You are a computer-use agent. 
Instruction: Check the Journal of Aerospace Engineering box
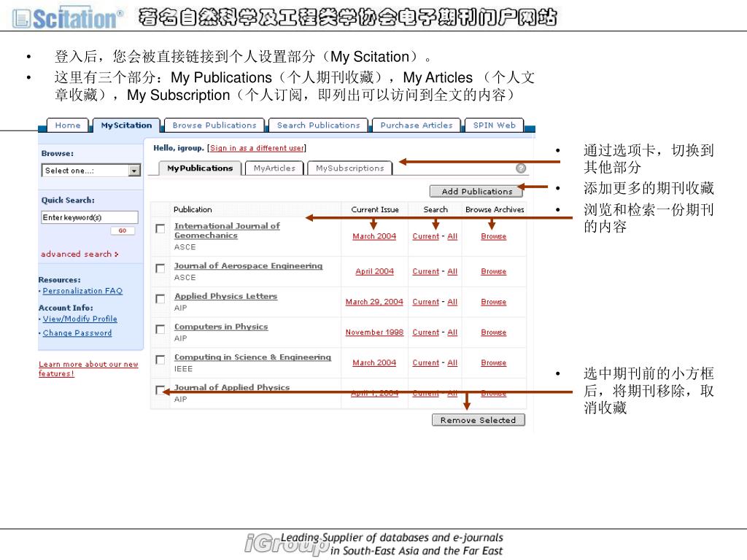click(x=160, y=268)
